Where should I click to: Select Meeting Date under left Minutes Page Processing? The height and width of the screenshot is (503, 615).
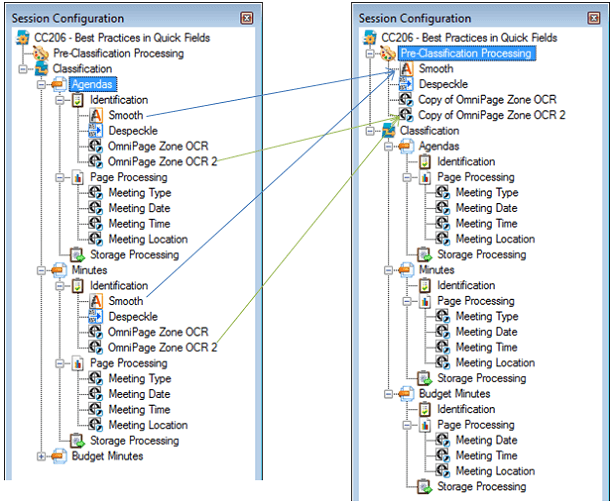pyautogui.click(x=139, y=394)
